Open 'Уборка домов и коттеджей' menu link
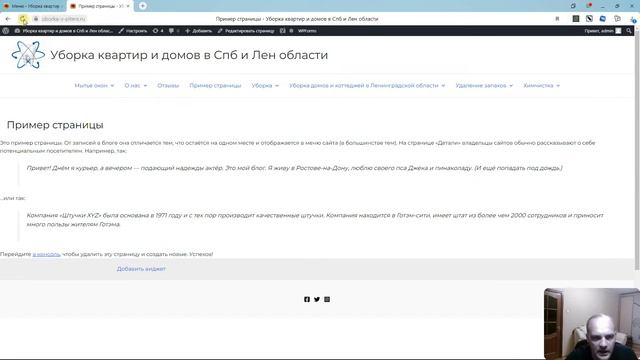This screenshot has width=640, height=360. 364,85
